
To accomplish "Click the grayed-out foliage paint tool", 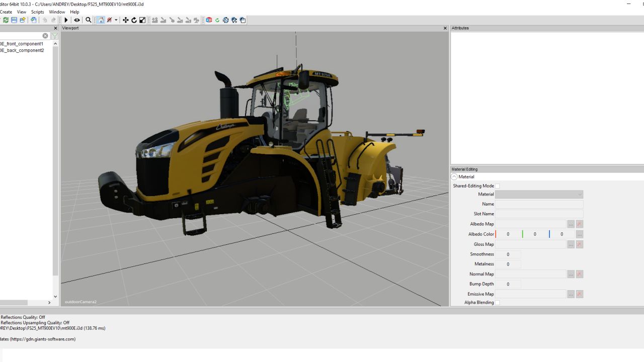I will pyautogui.click(x=196, y=20).
